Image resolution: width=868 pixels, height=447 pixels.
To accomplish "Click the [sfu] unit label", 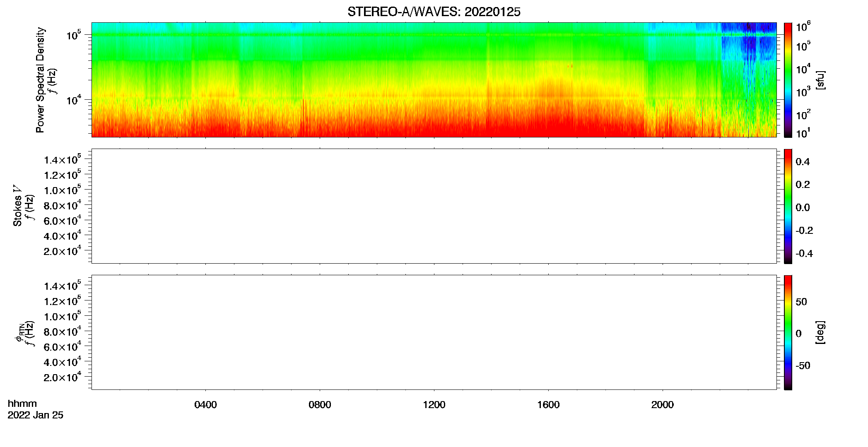I will (x=820, y=80).
